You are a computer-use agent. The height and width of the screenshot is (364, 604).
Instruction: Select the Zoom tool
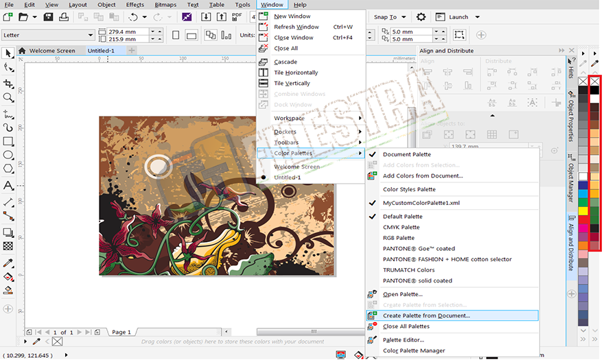coord(8,98)
